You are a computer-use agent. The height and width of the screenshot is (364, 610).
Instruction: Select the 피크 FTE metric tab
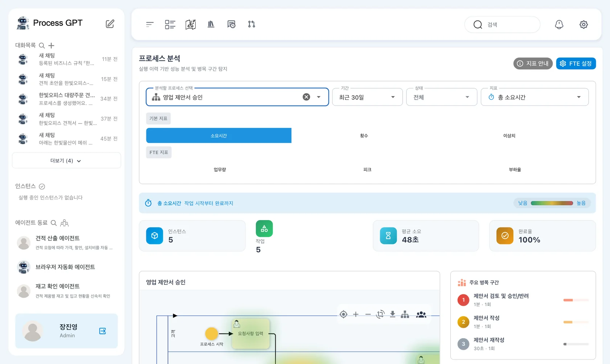[367, 169]
